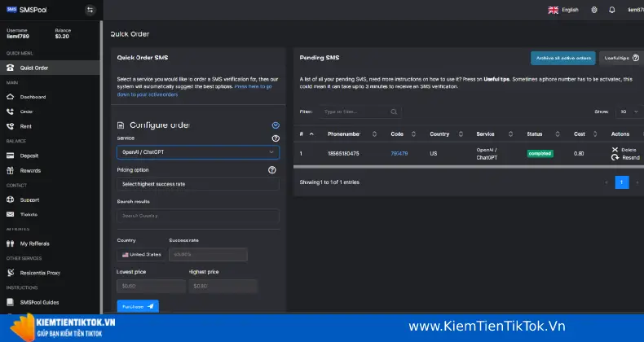Sort by Cost column arrows
The height and width of the screenshot is (342, 644).
pos(595,134)
